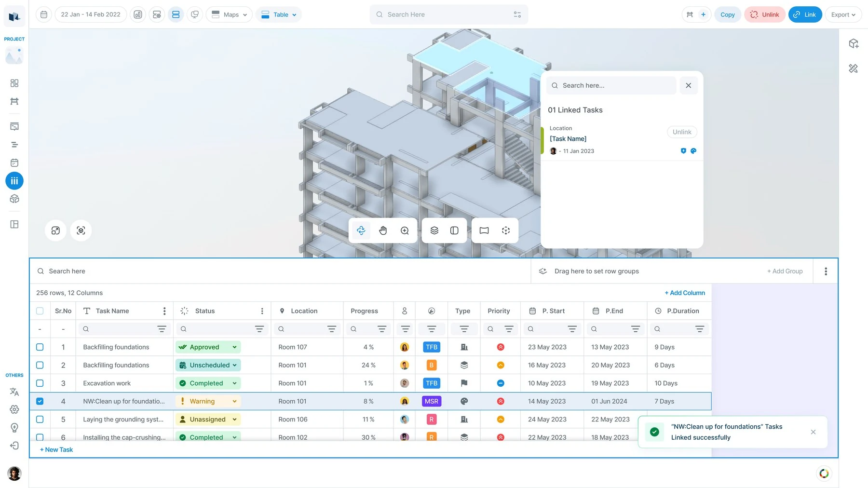The width and height of the screenshot is (868, 488).
Task: Click + New Task at table bottom
Action: (x=56, y=449)
